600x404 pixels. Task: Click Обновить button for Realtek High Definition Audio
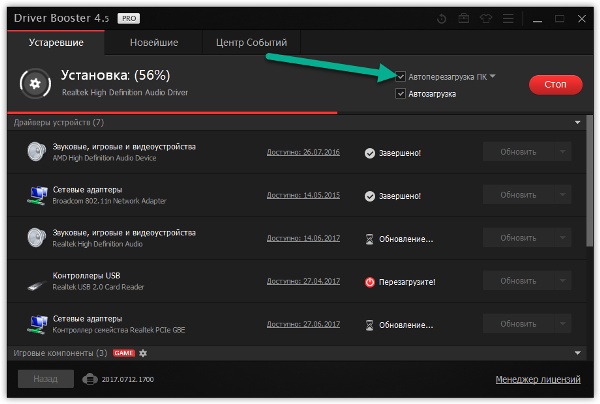[x=518, y=238]
